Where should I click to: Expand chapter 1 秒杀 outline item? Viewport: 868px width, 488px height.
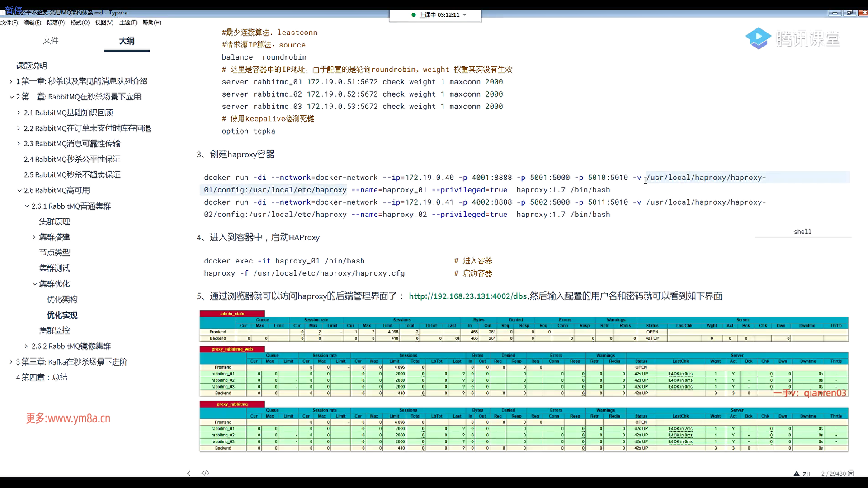(x=11, y=81)
